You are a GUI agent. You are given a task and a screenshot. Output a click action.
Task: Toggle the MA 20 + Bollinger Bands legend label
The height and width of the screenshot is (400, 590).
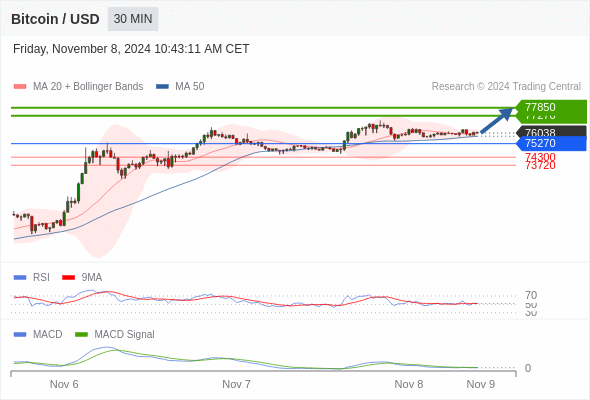88,87
